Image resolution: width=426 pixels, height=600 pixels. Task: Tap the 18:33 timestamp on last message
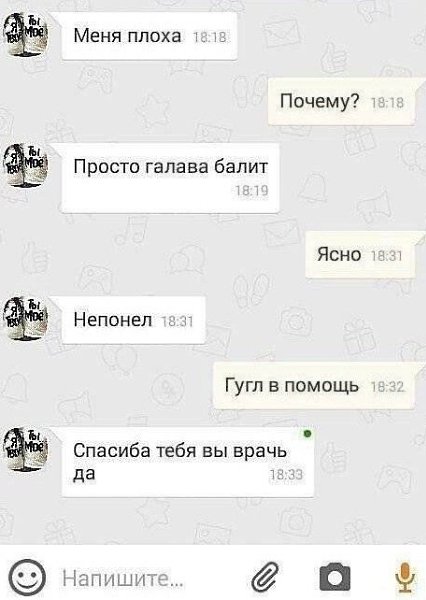[286, 475]
